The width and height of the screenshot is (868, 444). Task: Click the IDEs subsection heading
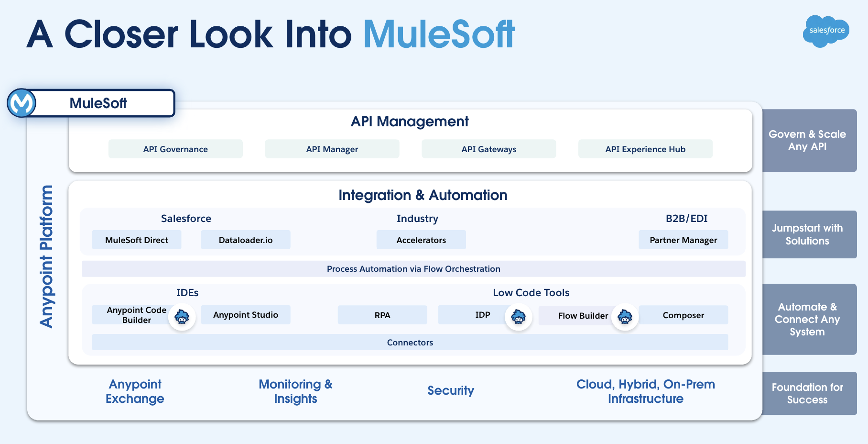[x=187, y=293]
